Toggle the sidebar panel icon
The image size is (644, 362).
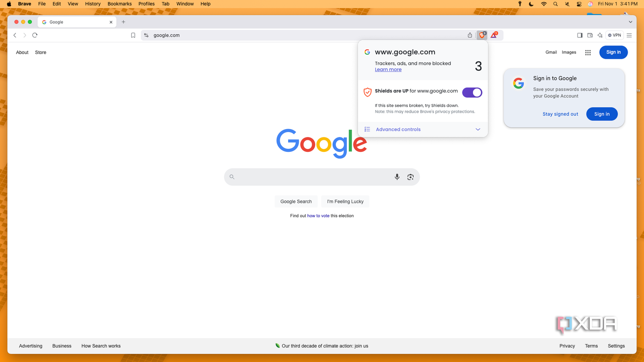coord(580,35)
